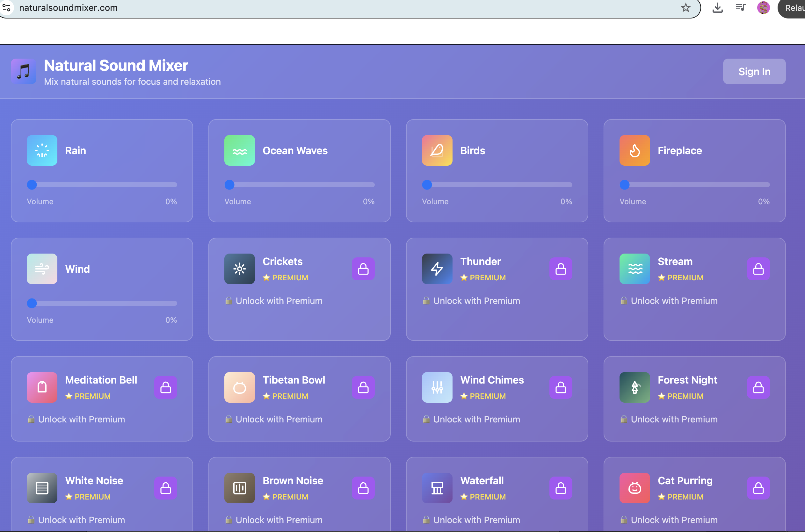Screen dimensions: 805x532
Task: Click the Thunder lightning bolt icon
Action: point(437,269)
